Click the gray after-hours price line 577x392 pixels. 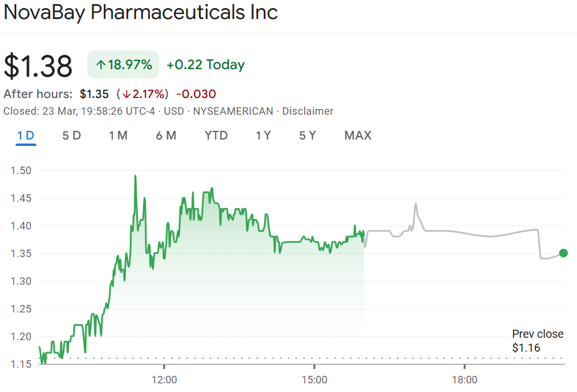point(462,231)
